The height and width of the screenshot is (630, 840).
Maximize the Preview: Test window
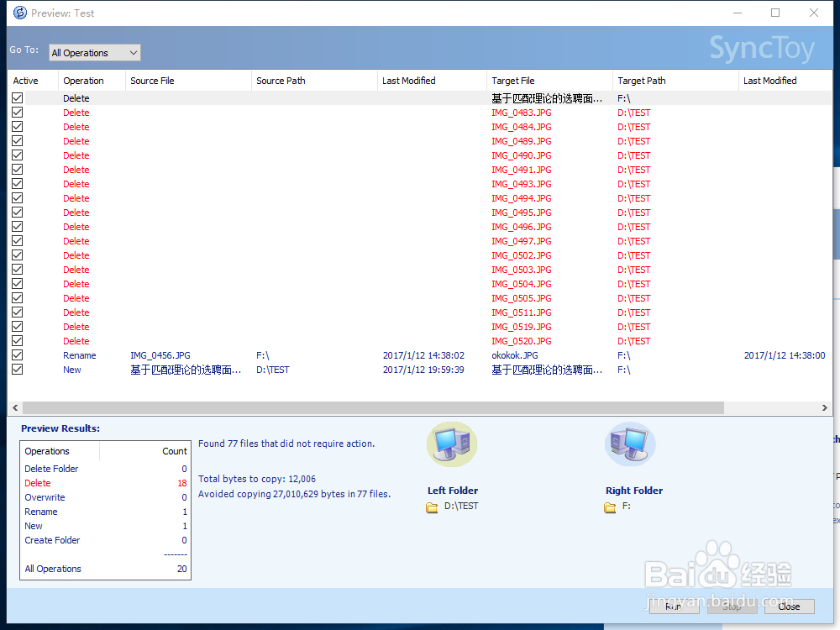pyautogui.click(x=775, y=13)
